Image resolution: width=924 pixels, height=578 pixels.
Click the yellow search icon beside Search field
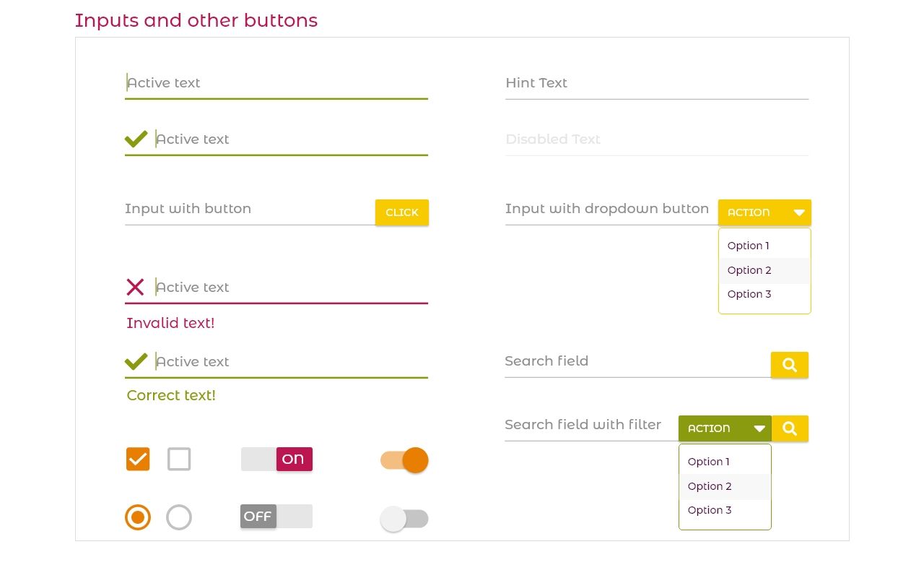tap(789, 365)
